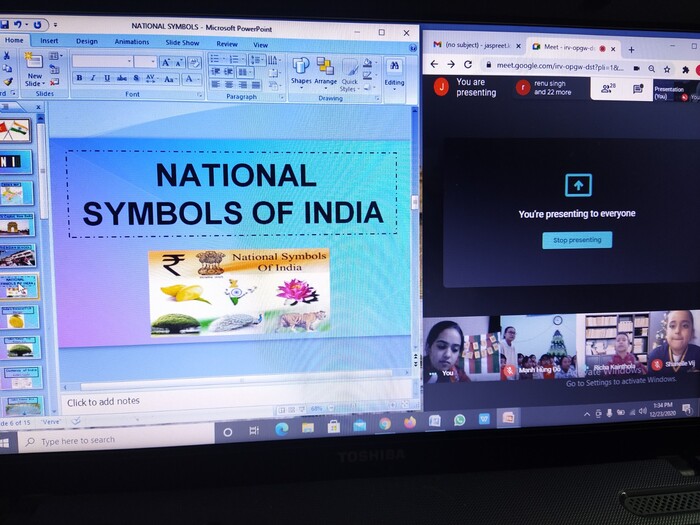Click the Windows search box
Viewport: 700px width, 525px height.
116,441
